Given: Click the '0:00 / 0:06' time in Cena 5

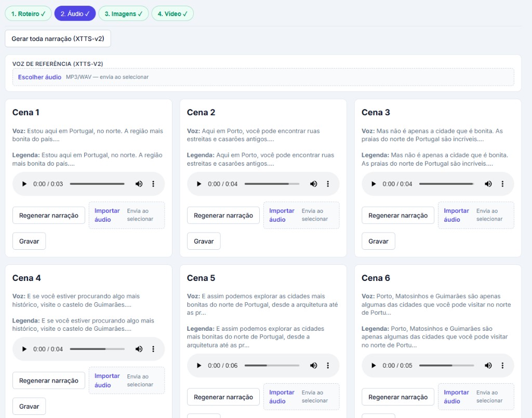Looking at the screenshot, I should click(x=222, y=366).
